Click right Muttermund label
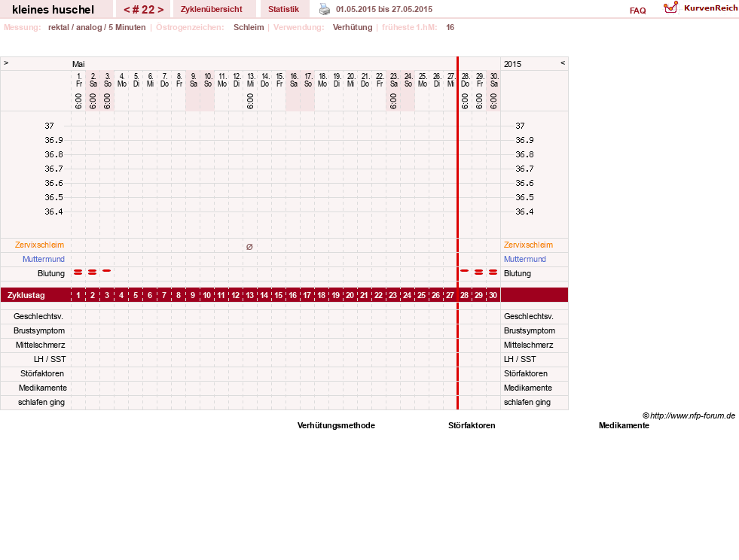Image resolution: width=739 pixels, height=560 pixels. 525,259
